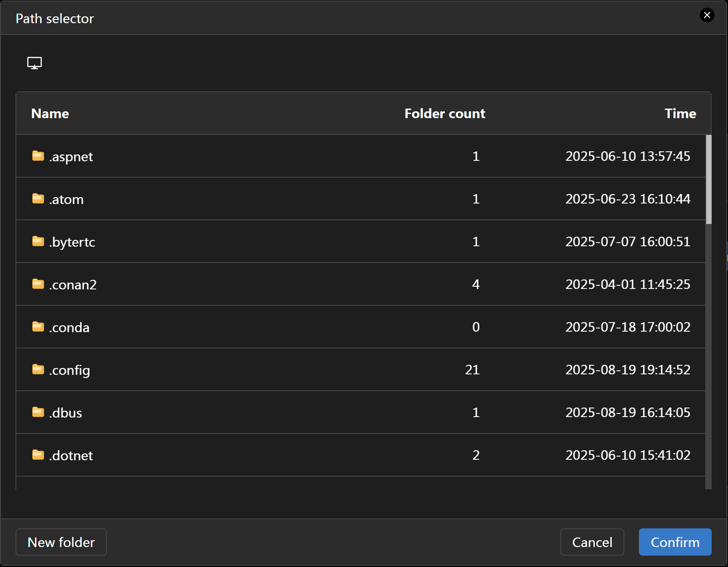This screenshot has height=567, width=728.
Task: Click the .aspnet folder icon
Action: 38,156
